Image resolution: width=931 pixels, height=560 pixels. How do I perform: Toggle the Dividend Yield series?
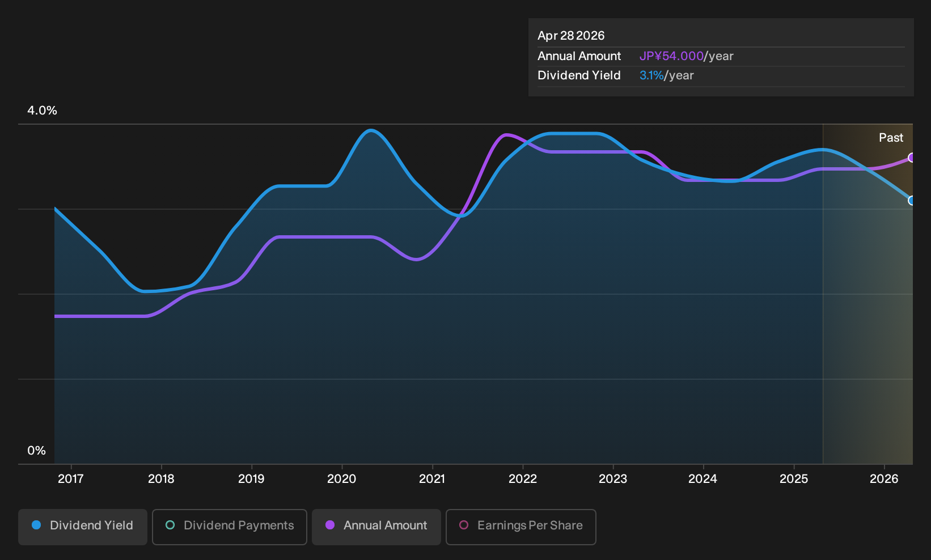83,527
